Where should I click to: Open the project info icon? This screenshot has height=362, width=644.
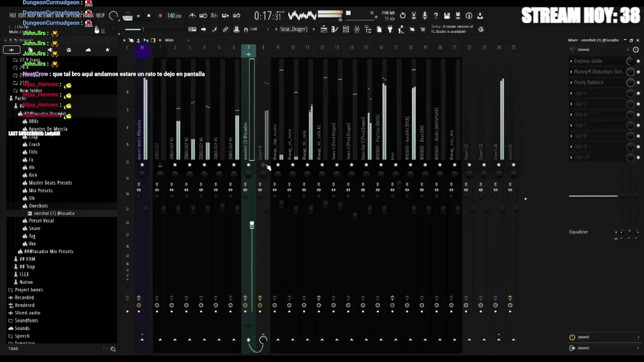tap(469, 16)
